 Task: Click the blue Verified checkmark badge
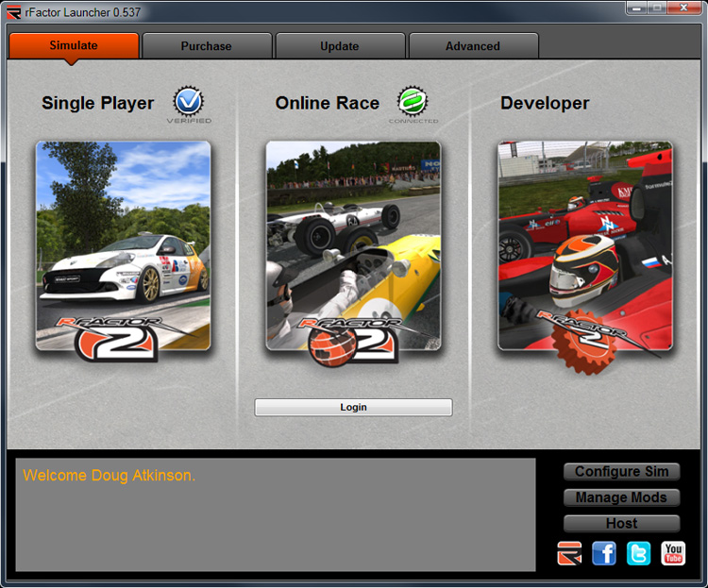pos(189,102)
